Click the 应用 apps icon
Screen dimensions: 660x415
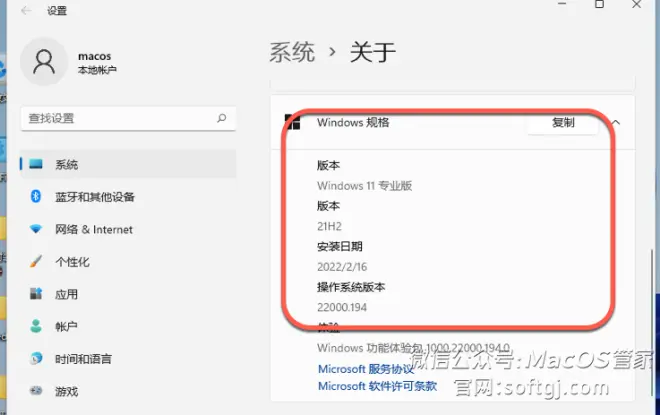click(36, 293)
